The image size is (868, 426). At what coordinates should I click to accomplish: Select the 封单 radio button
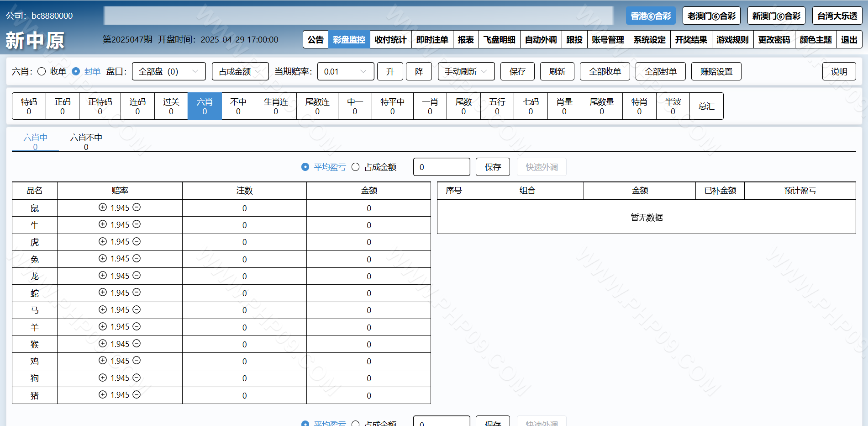pos(76,71)
